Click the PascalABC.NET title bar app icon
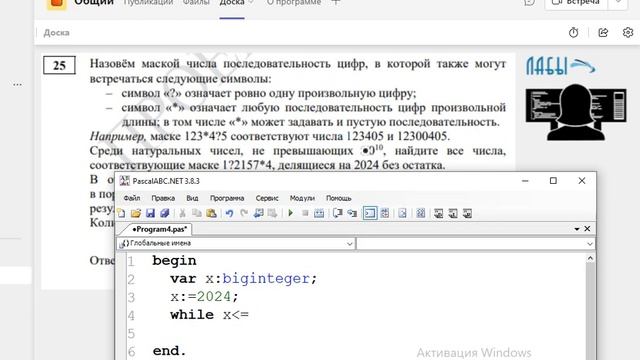The image size is (640, 360). click(124, 181)
